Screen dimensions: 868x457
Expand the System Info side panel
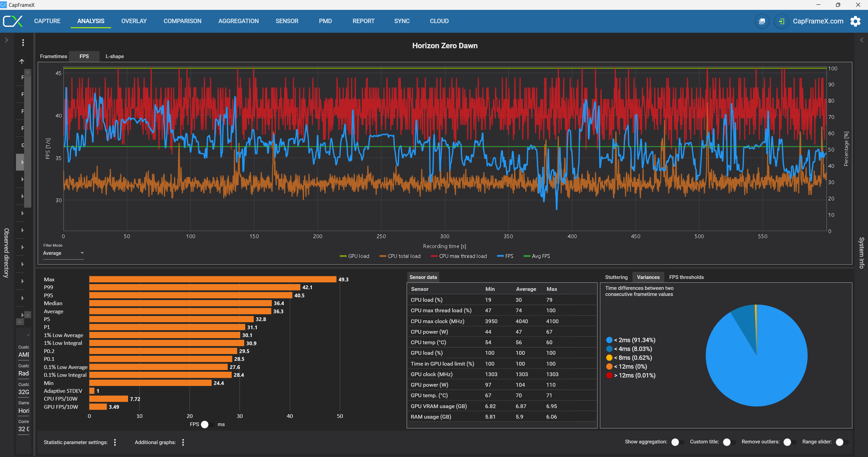coord(862,40)
